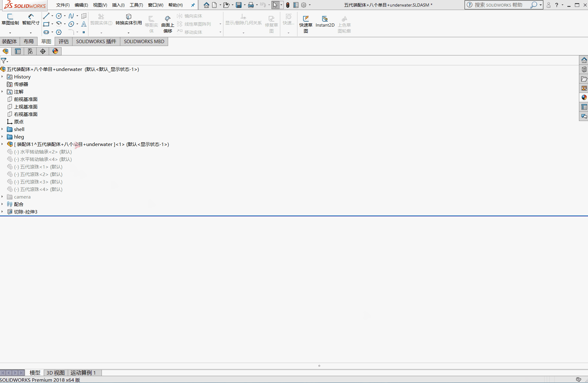Click the Open file icon

click(x=226, y=5)
